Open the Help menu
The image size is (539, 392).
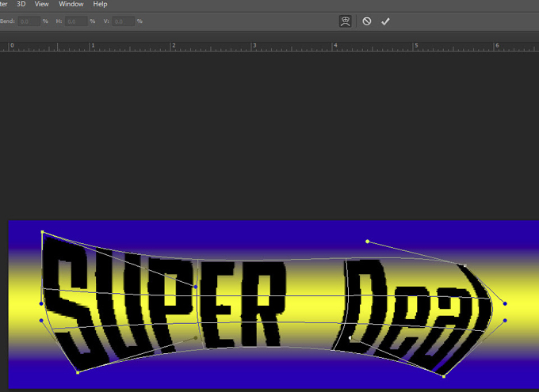click(x=101, y=4)
